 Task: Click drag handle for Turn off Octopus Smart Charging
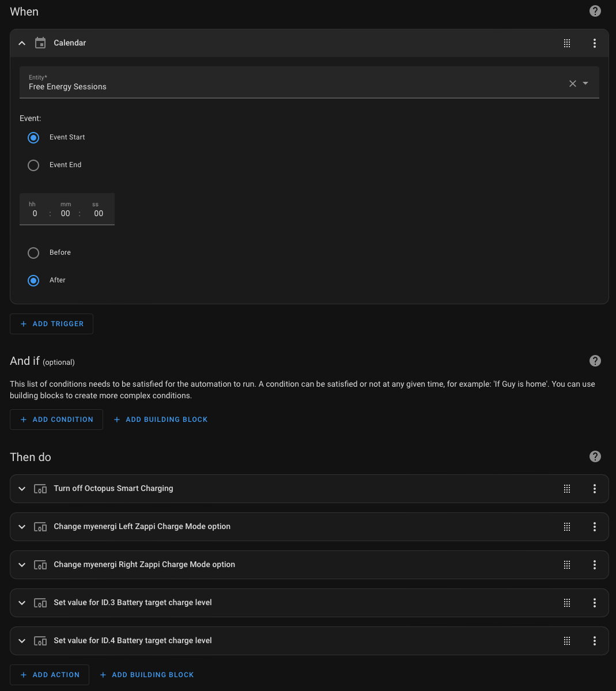pos(567,489)
